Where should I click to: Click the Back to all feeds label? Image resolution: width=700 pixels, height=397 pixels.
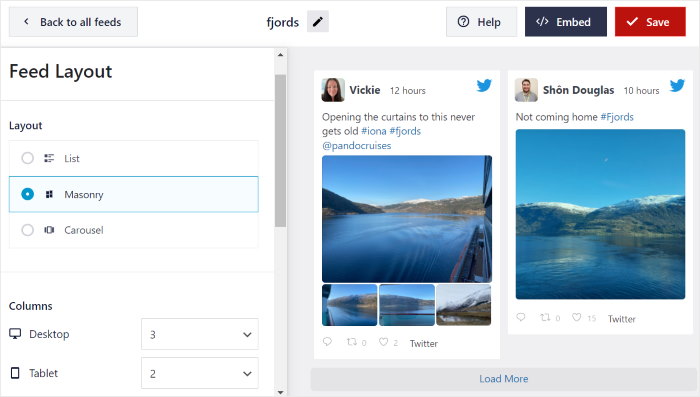[80, 22]
